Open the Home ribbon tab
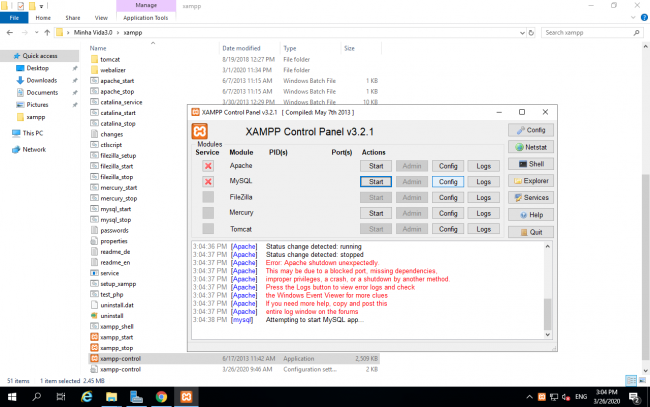The width and height of the screenshot is (650, 407). (43, 18)
